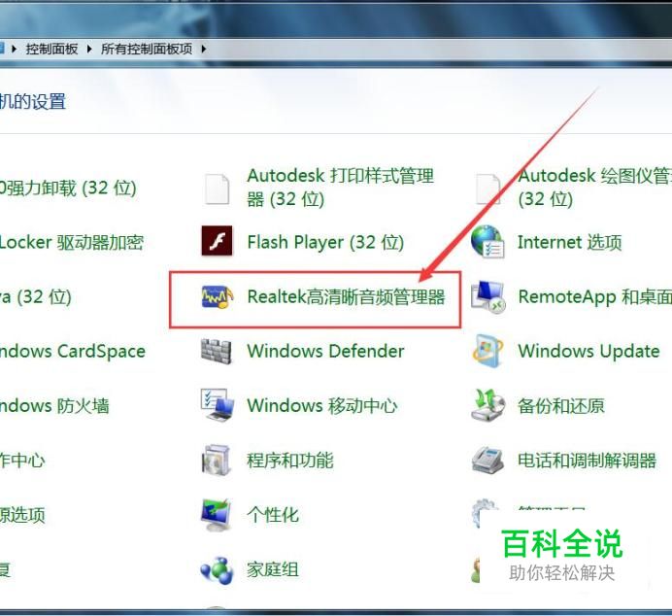Open the Windows Defender brick wall icon

coord(217,352)
